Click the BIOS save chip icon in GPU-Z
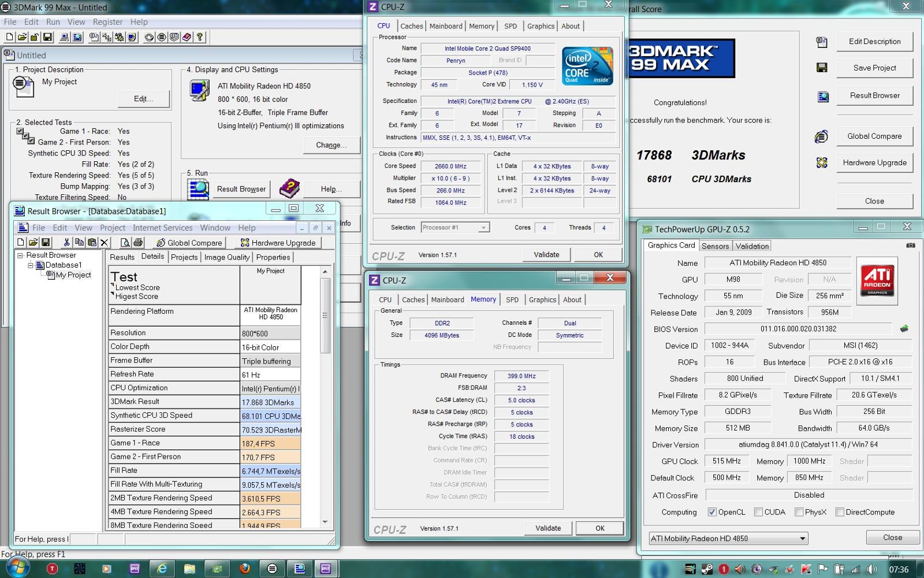The image size is (924, 578). [x=904, y=328]
